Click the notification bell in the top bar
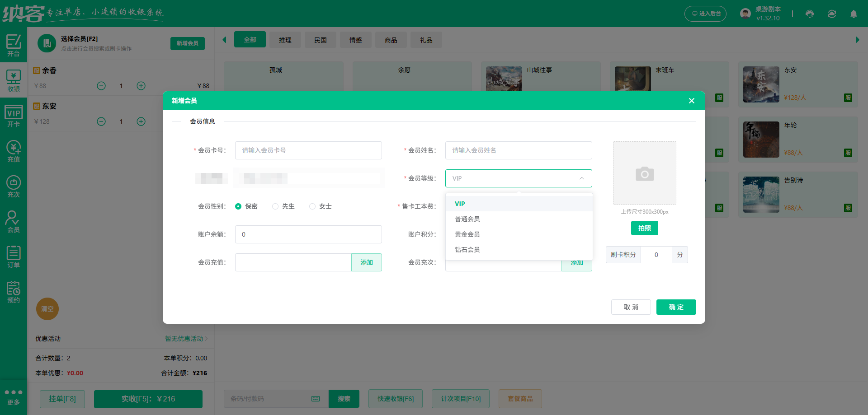 point(854,14)
